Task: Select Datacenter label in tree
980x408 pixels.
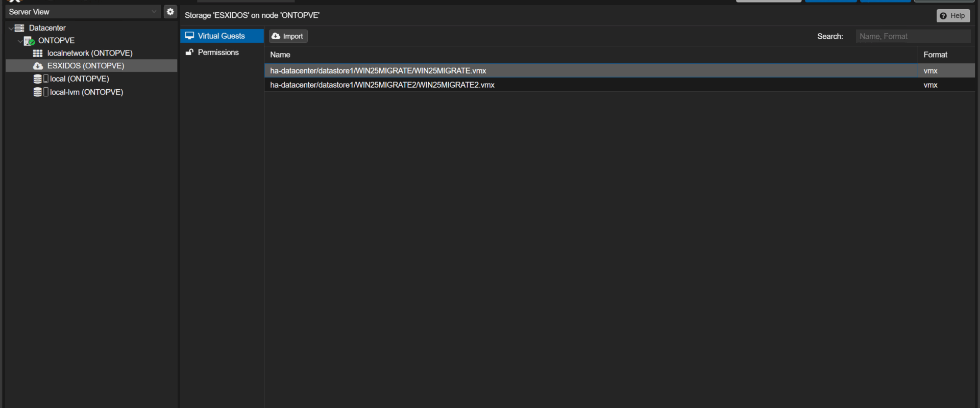Action: [47, 28]
